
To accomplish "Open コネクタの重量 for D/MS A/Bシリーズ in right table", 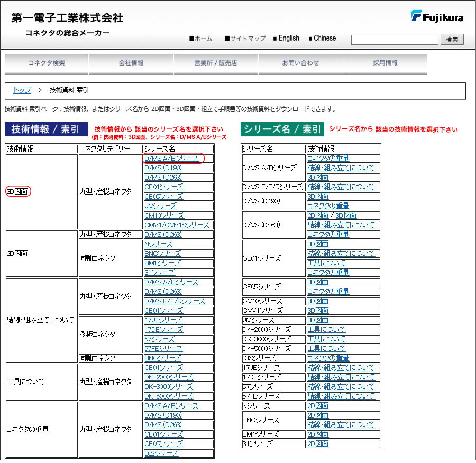I will tap(328, 159).
